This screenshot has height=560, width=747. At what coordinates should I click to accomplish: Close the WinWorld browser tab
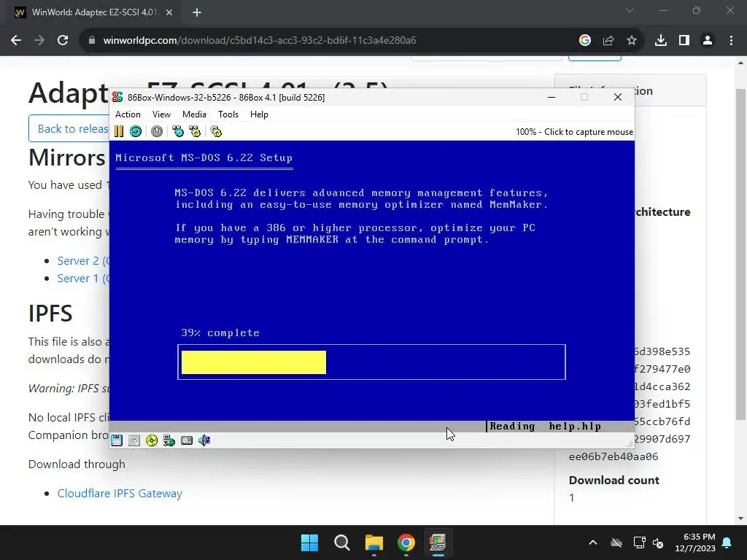(169, 12)
